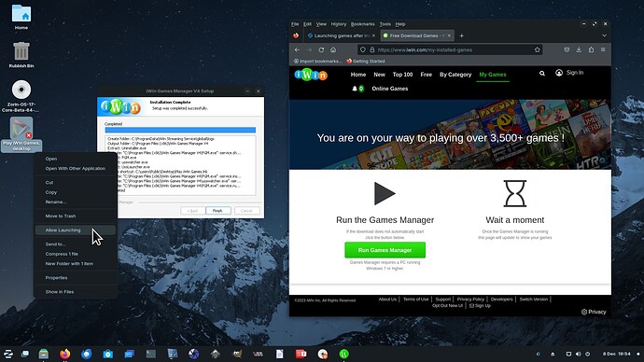Open the extensions puzzle icon
This screenshot has height=362, width=644.
[591, 49]
